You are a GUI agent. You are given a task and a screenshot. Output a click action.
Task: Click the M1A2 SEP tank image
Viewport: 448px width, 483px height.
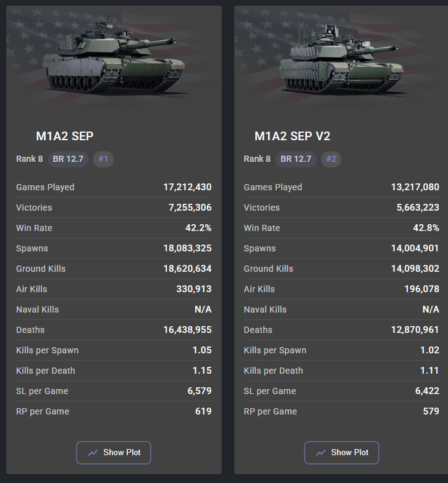coord(114,64)
